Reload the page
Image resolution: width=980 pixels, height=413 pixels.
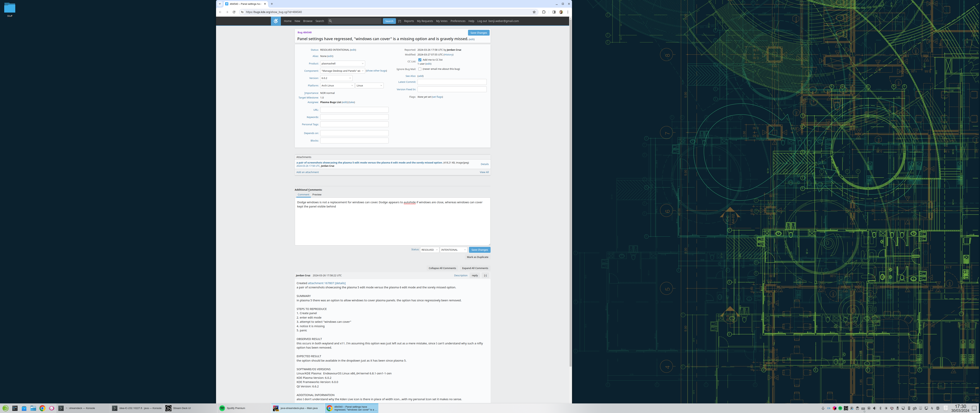[x=234, y=12]
